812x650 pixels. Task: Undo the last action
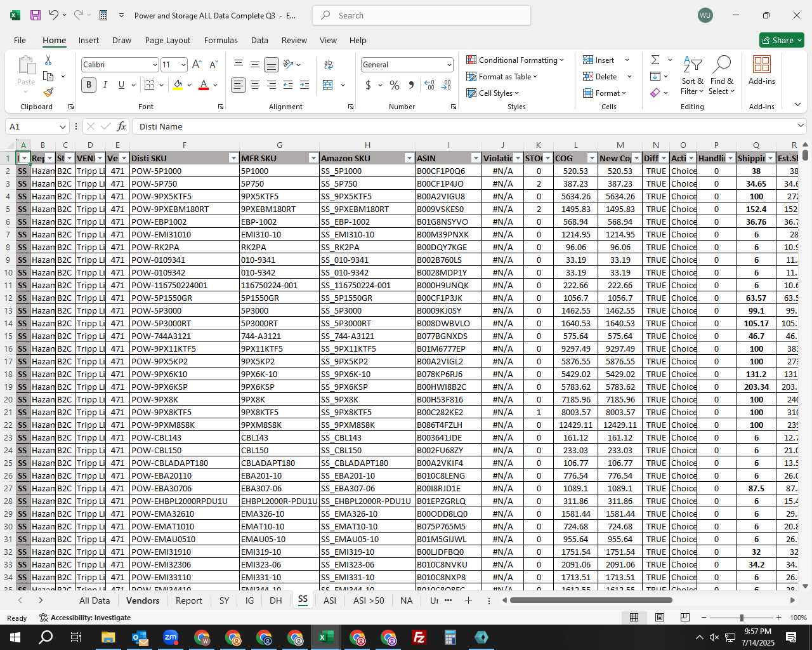point(54,15)
